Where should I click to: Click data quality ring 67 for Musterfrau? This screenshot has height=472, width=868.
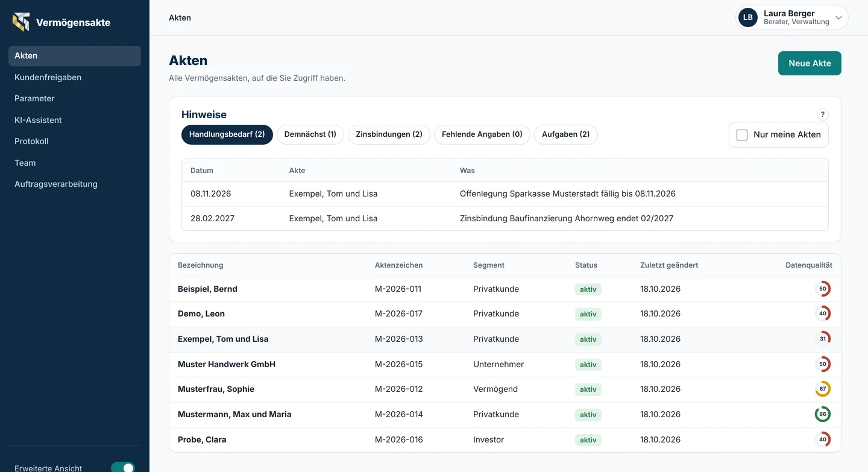[823, 389]
